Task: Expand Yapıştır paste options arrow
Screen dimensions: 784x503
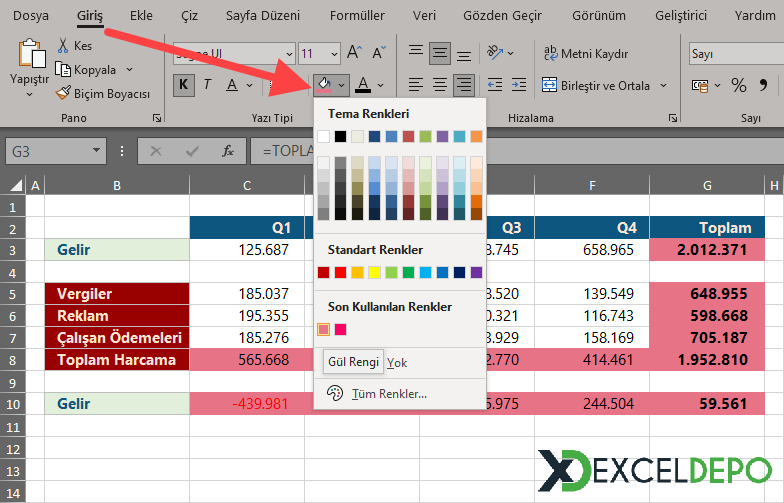Action: [29, 94]
